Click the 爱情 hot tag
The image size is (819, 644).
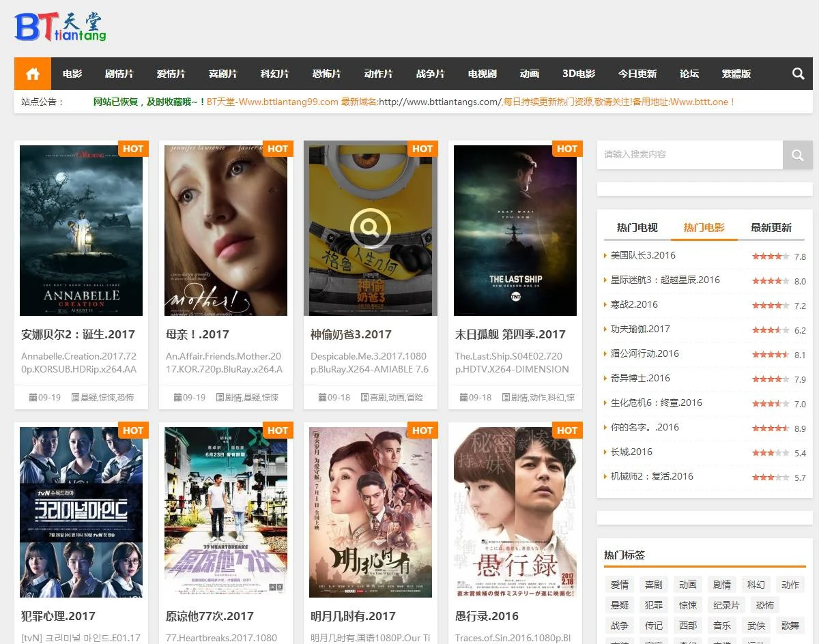pos(620,585)
